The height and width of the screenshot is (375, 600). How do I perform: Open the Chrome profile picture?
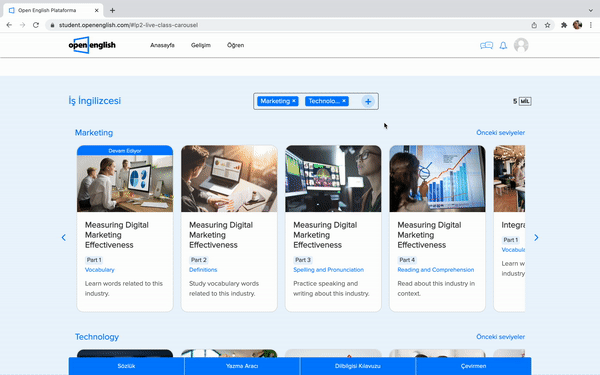577,25
